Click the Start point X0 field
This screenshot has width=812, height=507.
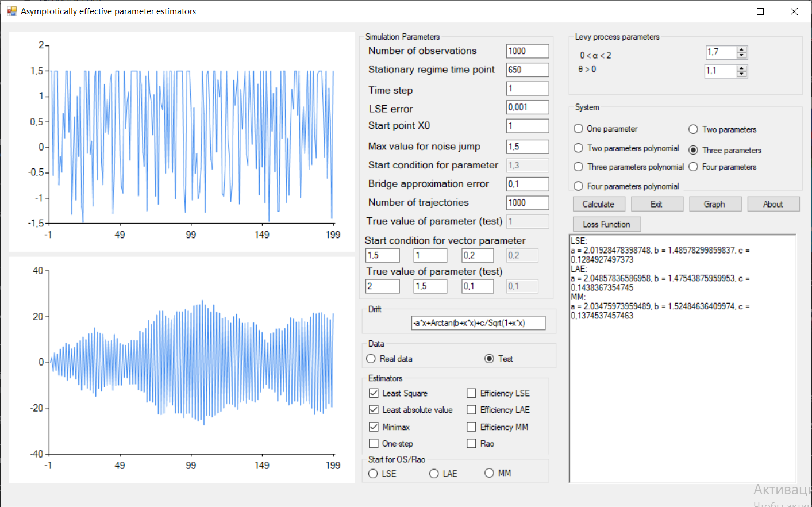[528, 126]
